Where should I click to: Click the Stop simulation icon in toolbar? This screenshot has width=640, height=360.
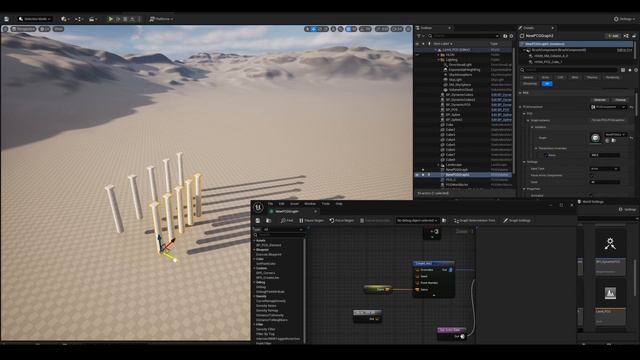pos(125,19)
